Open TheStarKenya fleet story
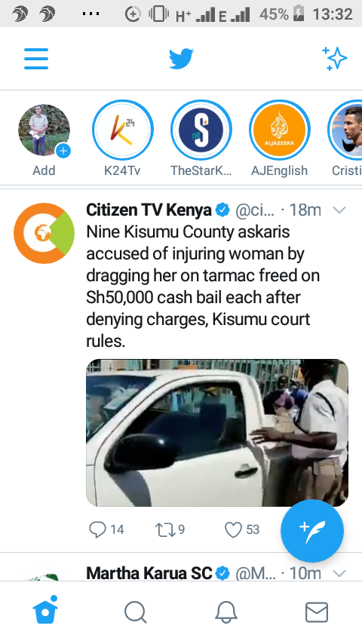 pyautogui.click(x=201, y=130)
